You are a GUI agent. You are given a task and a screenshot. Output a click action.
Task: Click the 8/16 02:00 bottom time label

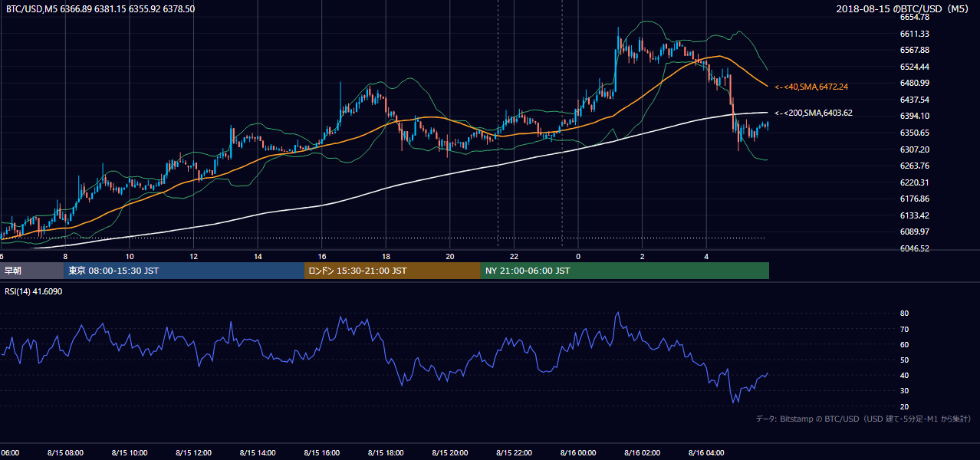click(642, 453)
